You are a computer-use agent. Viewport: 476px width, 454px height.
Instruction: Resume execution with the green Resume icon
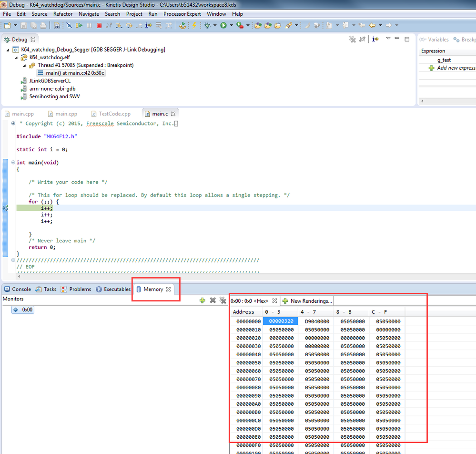[x=79, y=26]
